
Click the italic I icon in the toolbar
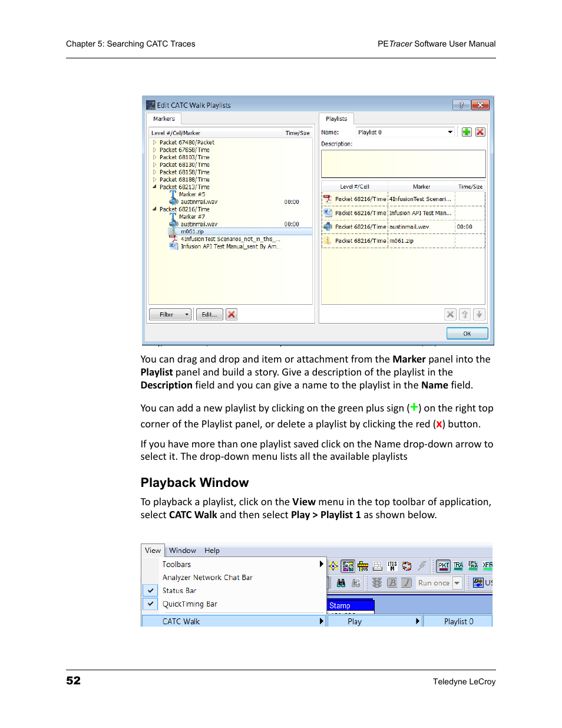tap(406, 583)
